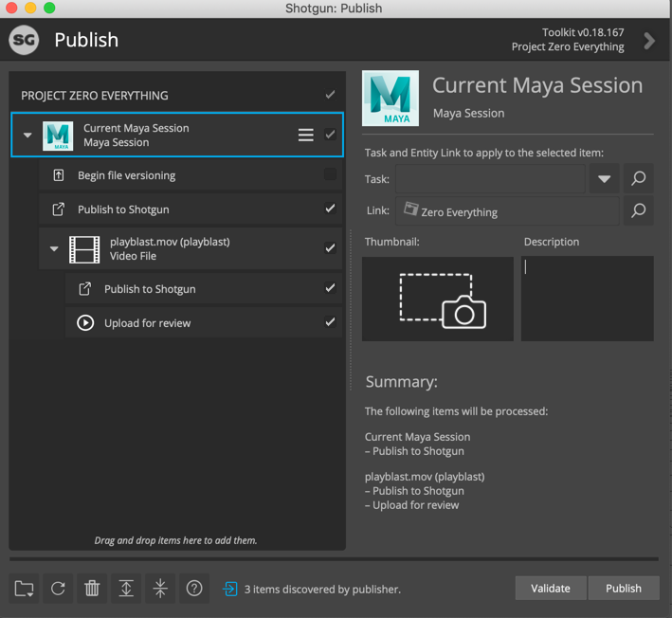Enable the Begin file versioning checkbox
The width and height of the screenshot is (672, 618).
[330, 174]
